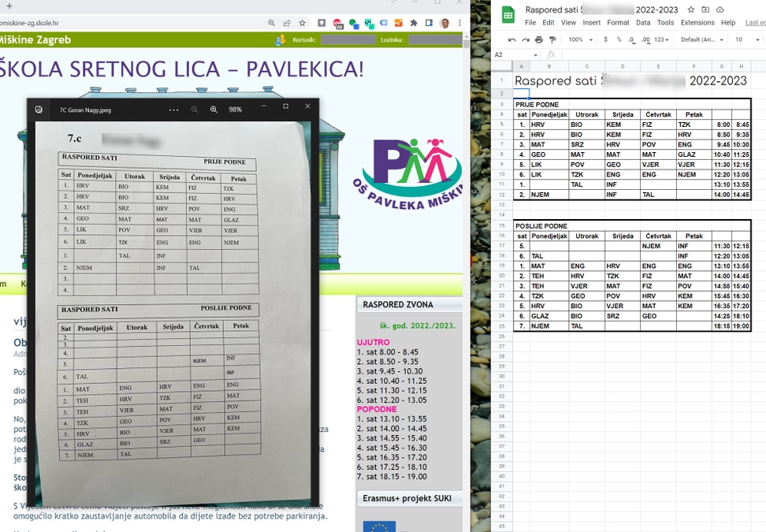Click the Format as currency button

tap(607, 39)
